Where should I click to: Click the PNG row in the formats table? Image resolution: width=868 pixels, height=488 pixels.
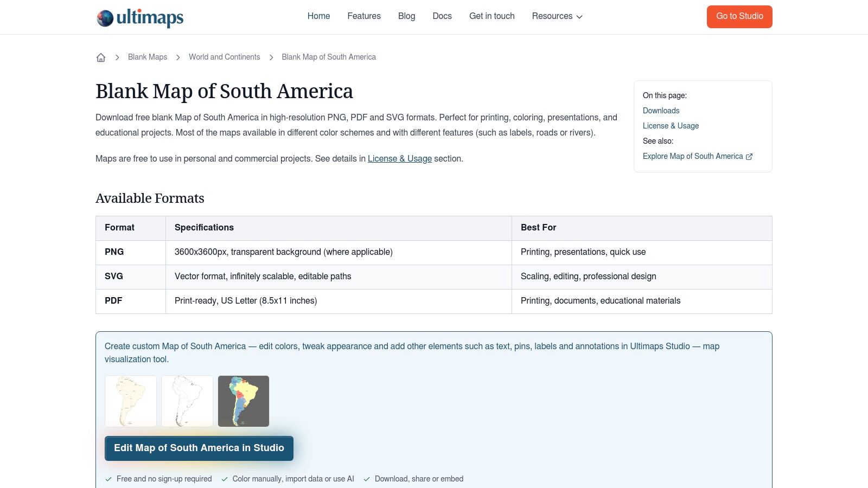pos(114,252)
